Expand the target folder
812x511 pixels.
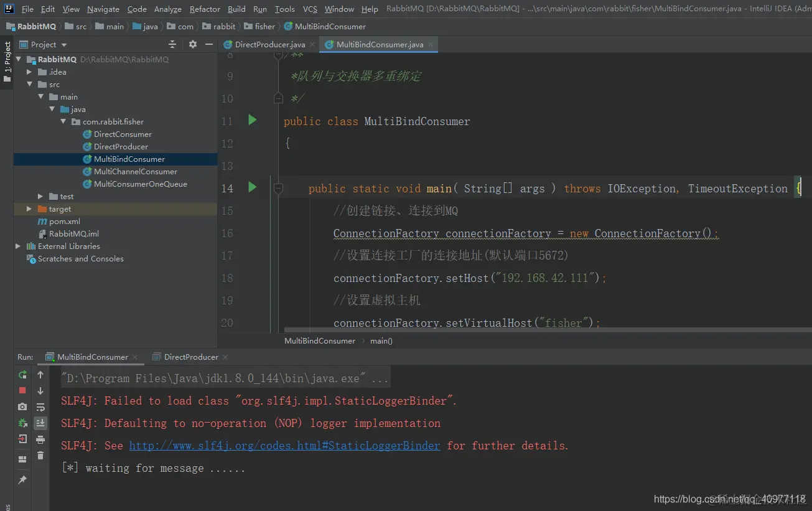click(x=29, y=209)
